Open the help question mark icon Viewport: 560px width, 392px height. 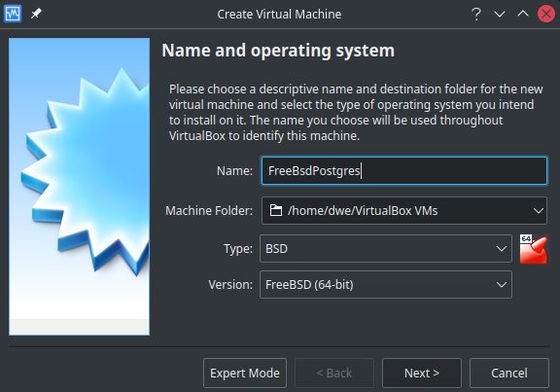(x=476, y=14)
